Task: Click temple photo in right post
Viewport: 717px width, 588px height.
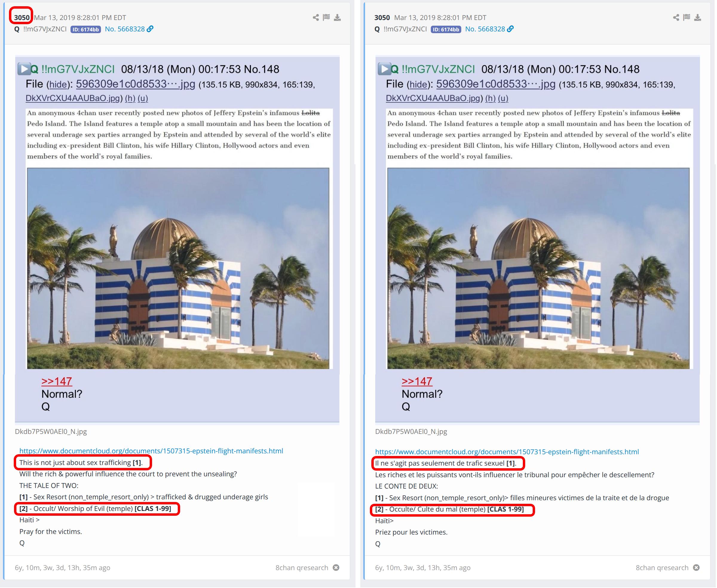Action: [x=538, y=268]
